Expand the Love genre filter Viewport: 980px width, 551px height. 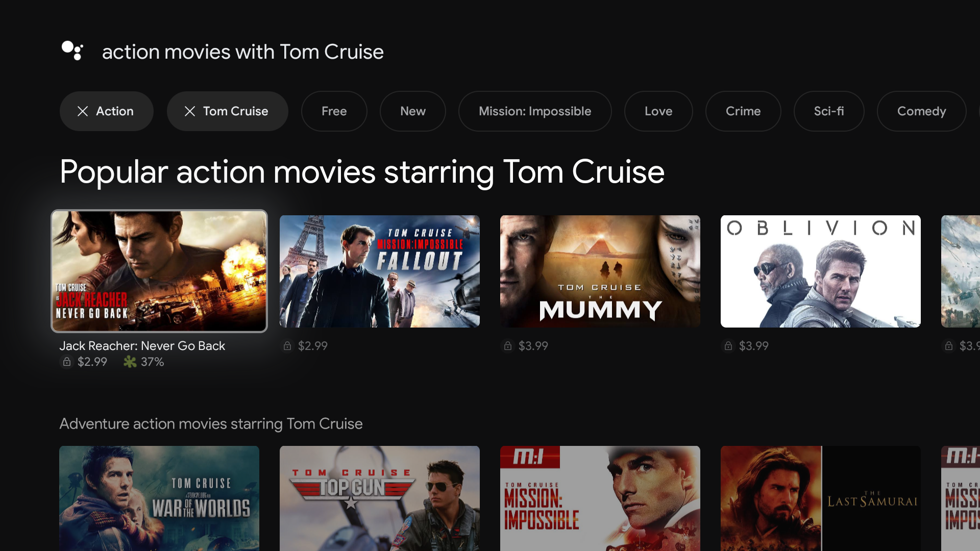(657, 111)
